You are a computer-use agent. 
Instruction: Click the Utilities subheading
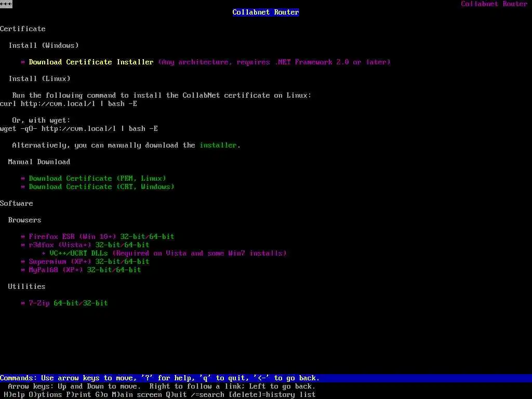[x=27, y=286]
